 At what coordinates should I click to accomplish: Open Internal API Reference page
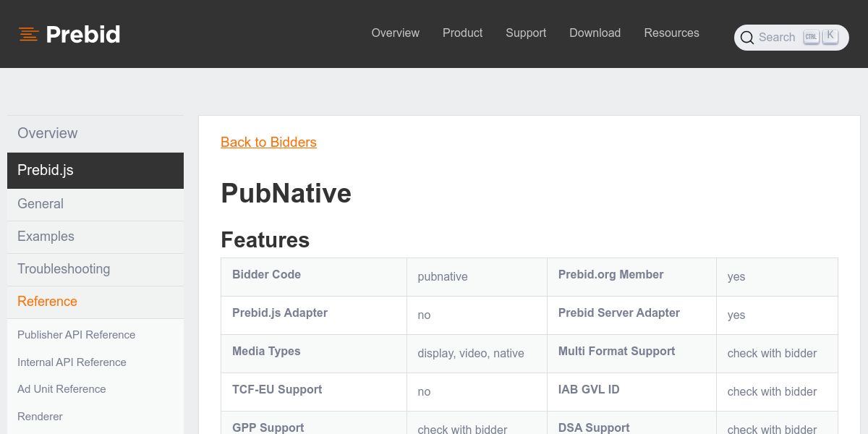pyautogui.click(x=72, y=362)
